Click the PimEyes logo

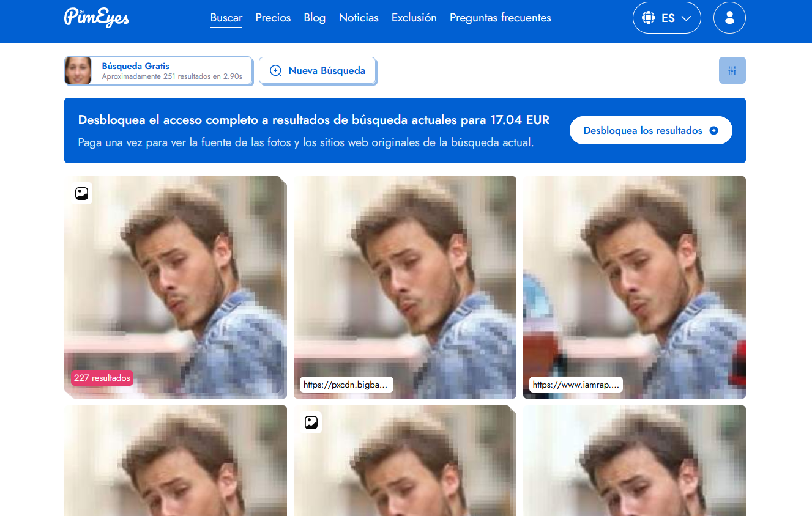(96, 17)
